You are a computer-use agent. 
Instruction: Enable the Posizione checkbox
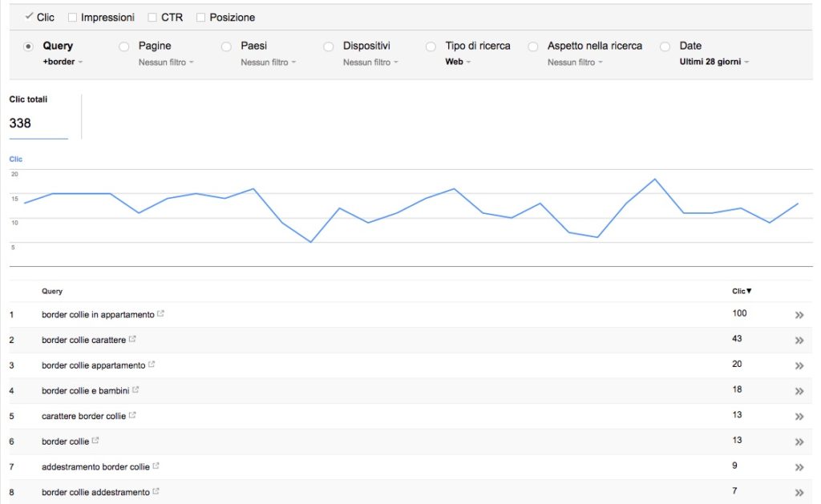[x=200, y=18]
